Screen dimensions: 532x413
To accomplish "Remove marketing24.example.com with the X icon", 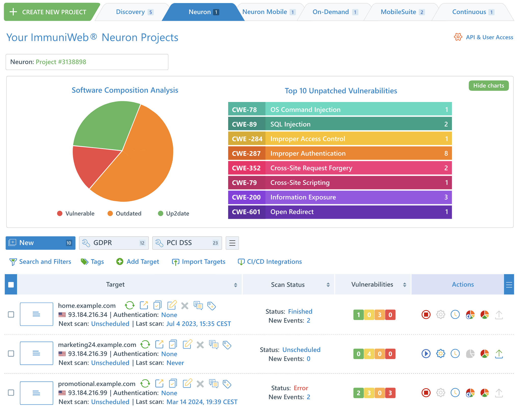I will pos(200,345).
